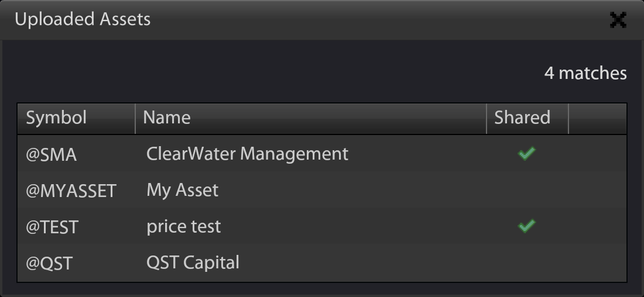Viewport: 644px width, 297px height.
Task: Click the Uploaded Assets title bar text
Action: pyautogui.click(x=83, y=19)
